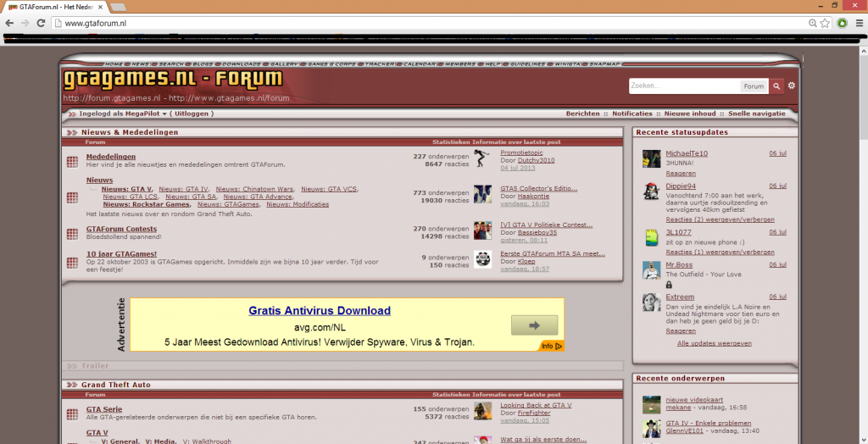Click the red search magnifier button
Image resolution: width=868 pixels, height=444 pixels.
(x=776, y=86)
